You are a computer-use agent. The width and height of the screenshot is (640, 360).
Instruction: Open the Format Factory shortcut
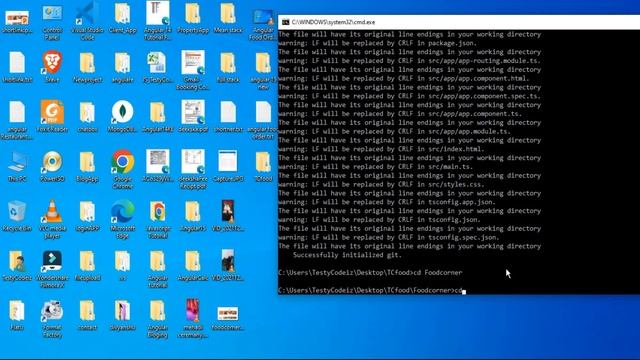tap(52, 318)
